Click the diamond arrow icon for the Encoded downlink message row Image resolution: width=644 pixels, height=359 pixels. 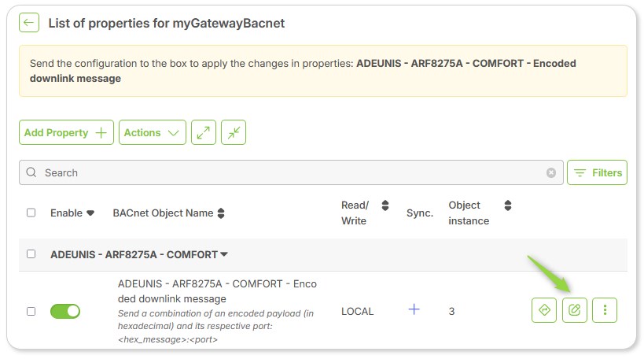tap(544, 310)
